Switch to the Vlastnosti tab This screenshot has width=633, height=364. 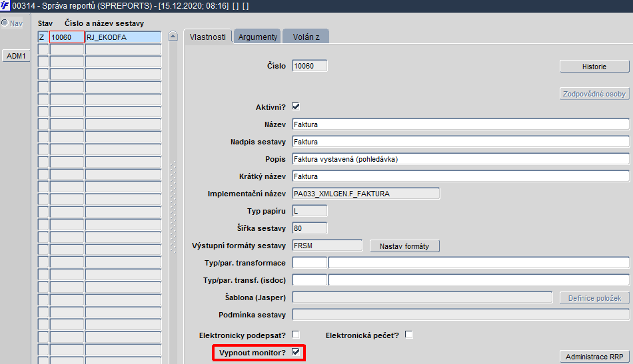207,37
